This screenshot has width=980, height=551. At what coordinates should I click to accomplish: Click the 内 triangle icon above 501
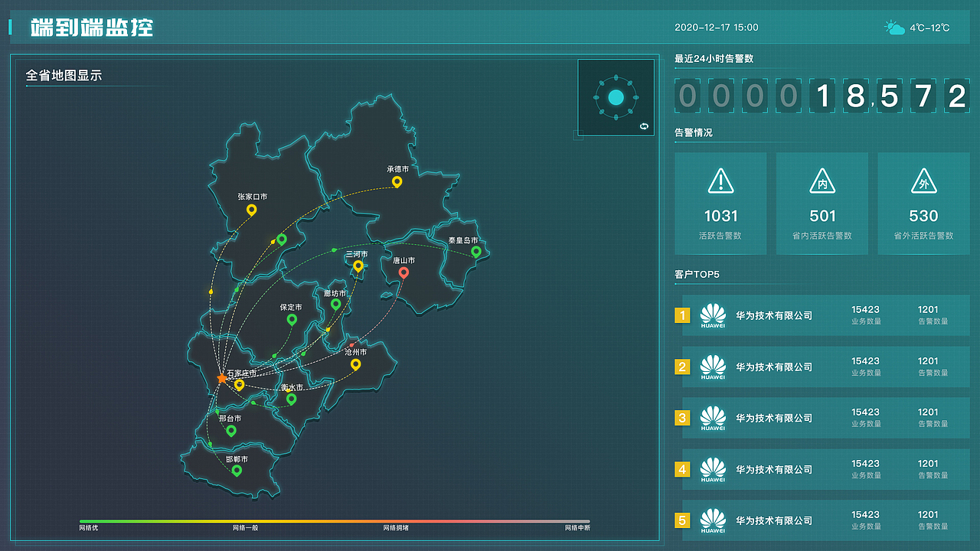pos(822,181)
